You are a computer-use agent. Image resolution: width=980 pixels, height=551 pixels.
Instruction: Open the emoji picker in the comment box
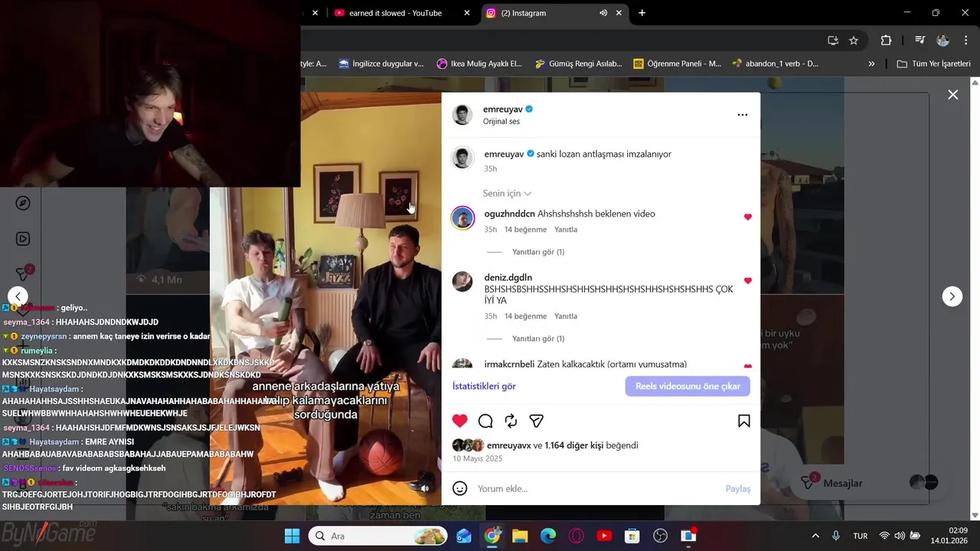coord(459,488)
